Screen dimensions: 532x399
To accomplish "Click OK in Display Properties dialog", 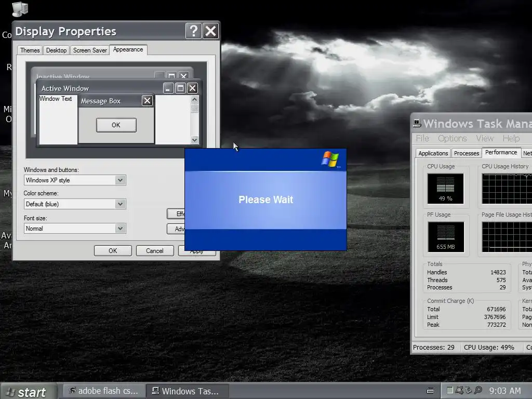I will 113,251.
